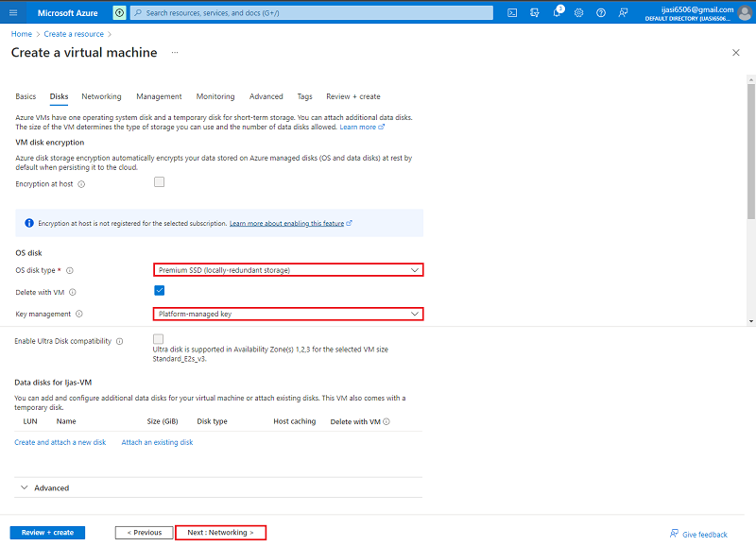Screen dimensions: 756x546
Task: Enable Encryption at host
Action: [x=159, y=181]
